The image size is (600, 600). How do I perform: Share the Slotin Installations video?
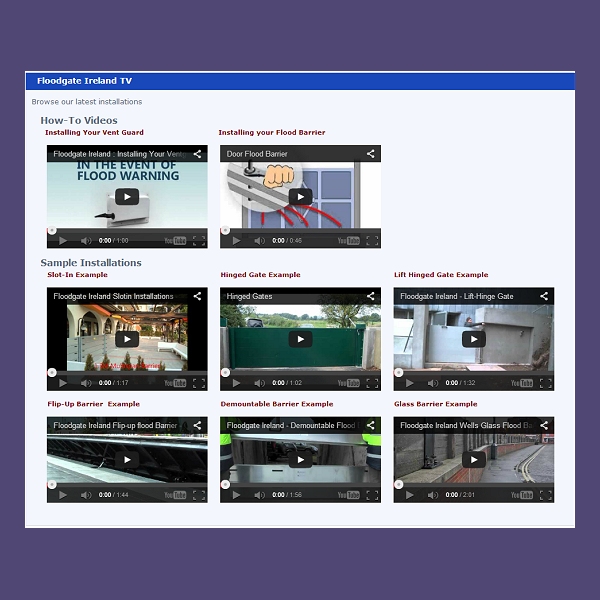197,296
